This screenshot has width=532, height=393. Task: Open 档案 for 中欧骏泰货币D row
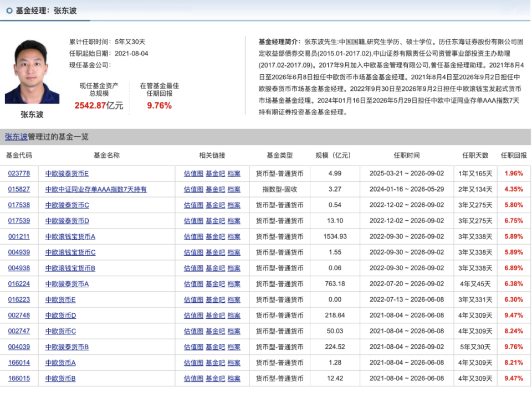tap(234, 221)
